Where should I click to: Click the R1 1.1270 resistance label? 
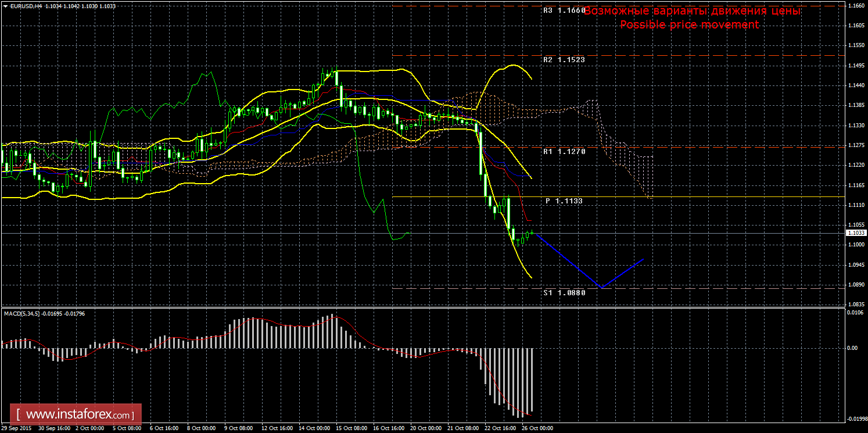click(x=564, y=151)
